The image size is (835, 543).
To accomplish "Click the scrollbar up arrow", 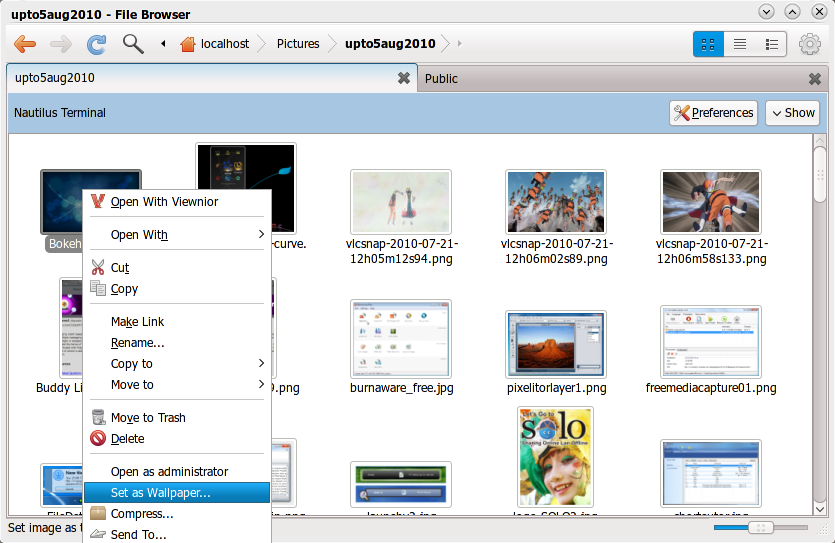I will tap(820, 141).
